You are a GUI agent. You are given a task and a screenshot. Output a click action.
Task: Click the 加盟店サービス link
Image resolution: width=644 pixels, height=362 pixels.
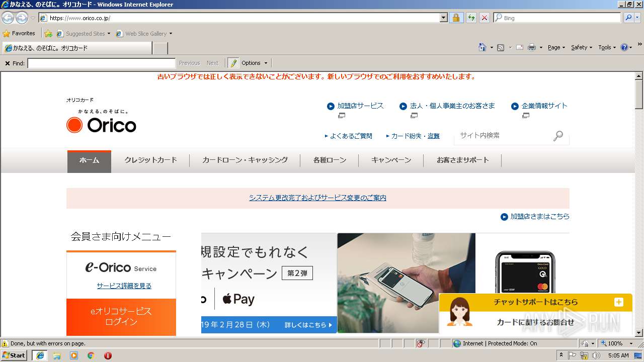(360, 106)
